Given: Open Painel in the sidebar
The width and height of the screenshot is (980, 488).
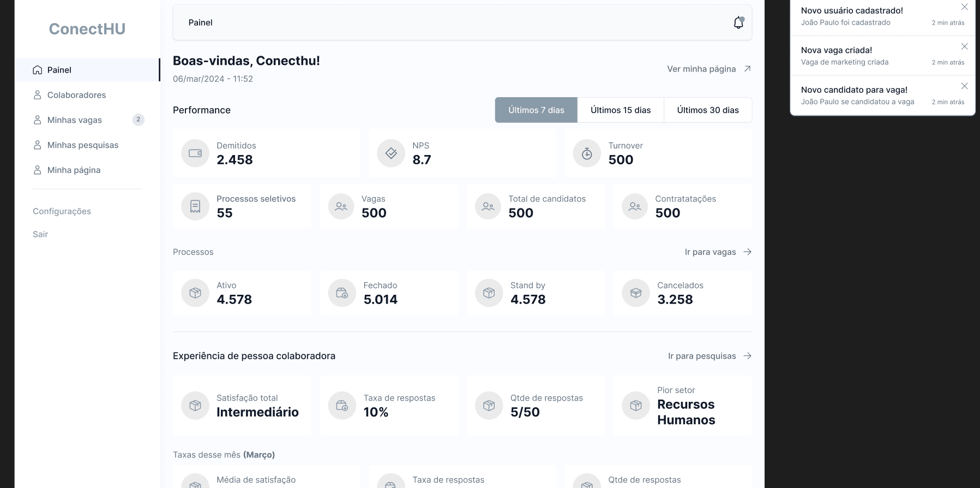Looking at the screenshot, I should [x=87, y=70].
